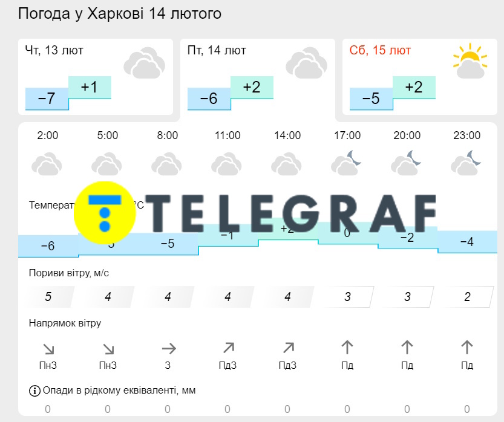Click the −6 temperature bar at 2:00
The image size is (504, 422).
pos(48,246)
